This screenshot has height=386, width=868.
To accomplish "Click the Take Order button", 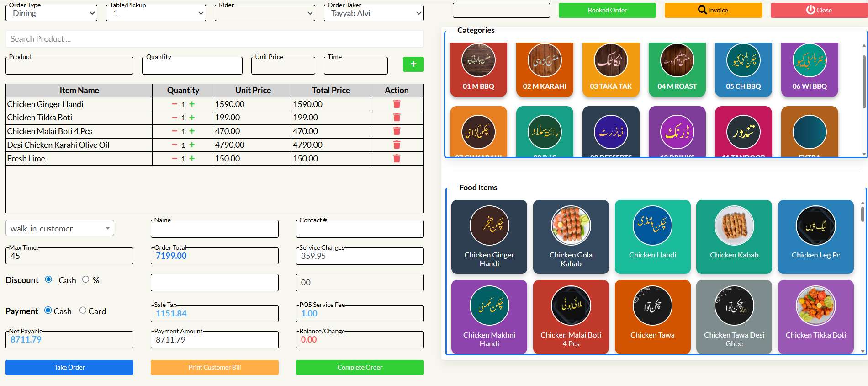I will (x=69, y=367).
